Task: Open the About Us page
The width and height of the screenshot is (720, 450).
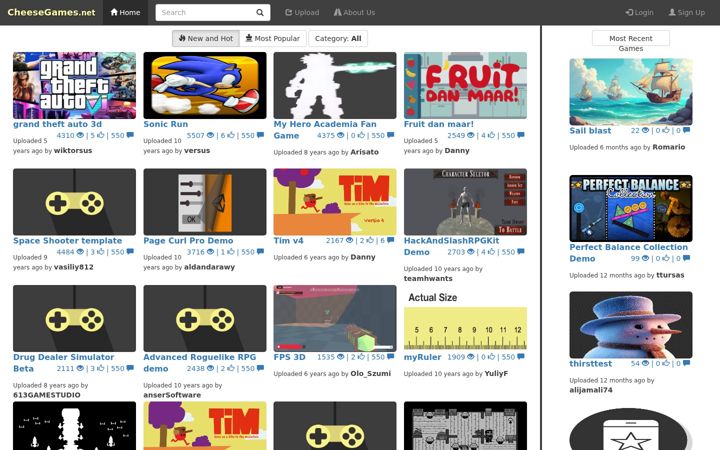Action: tap(354, 12)
